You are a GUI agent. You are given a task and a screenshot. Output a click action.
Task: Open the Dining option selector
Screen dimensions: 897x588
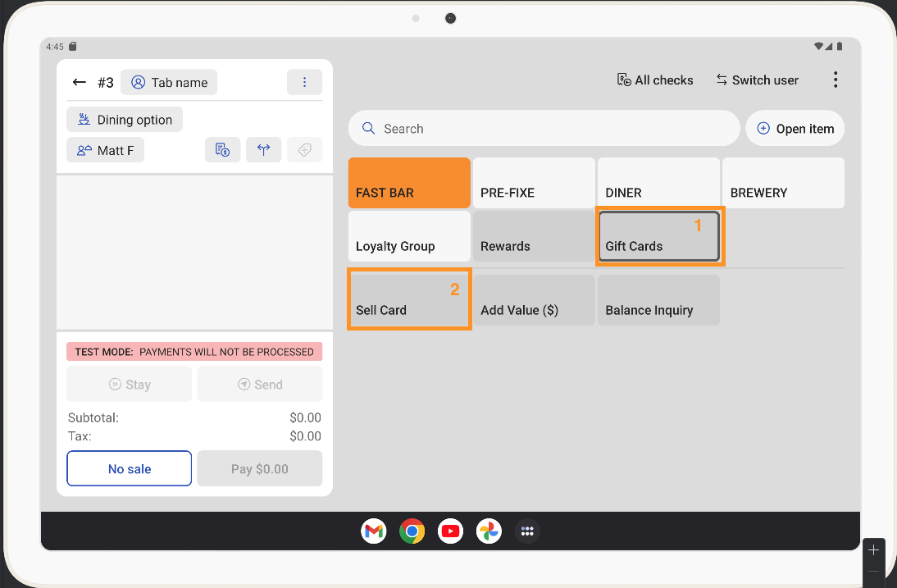(125, 120)
